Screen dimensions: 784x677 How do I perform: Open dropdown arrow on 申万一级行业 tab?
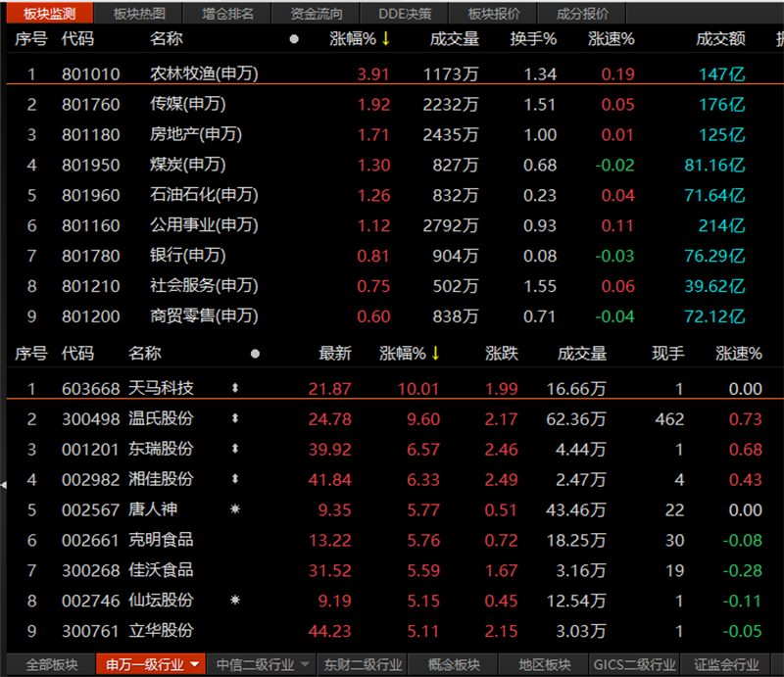[x=196, y=665]
